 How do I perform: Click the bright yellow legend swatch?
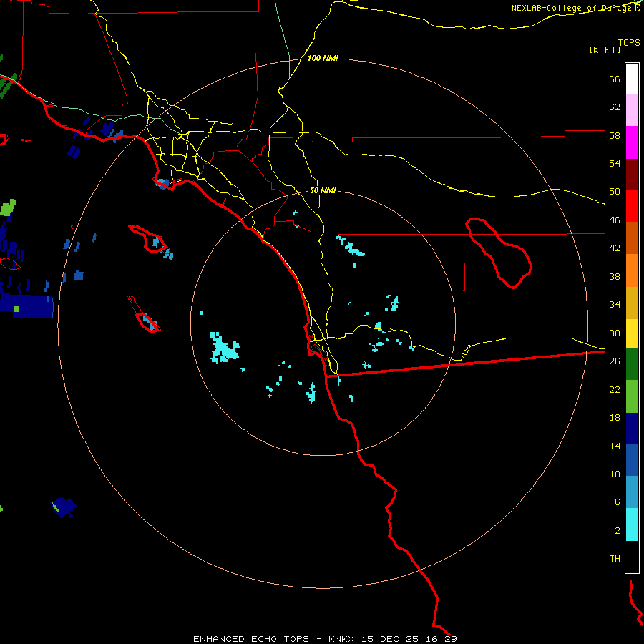[632, 333]
